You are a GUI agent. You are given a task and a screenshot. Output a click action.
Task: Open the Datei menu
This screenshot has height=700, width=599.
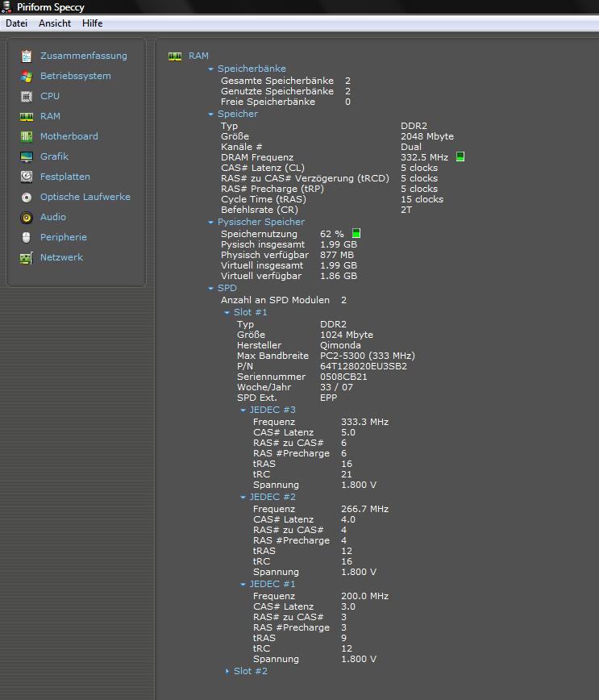[x=16, y=23]
